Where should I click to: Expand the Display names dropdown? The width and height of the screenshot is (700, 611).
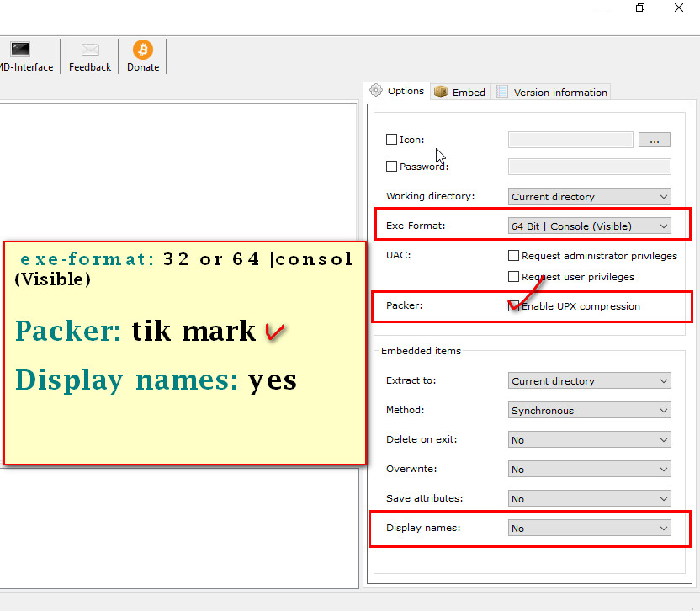(589, 529)
